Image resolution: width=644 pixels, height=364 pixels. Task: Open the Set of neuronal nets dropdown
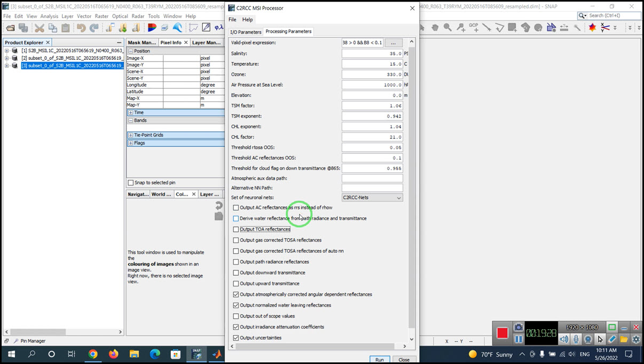pos(372,198)
